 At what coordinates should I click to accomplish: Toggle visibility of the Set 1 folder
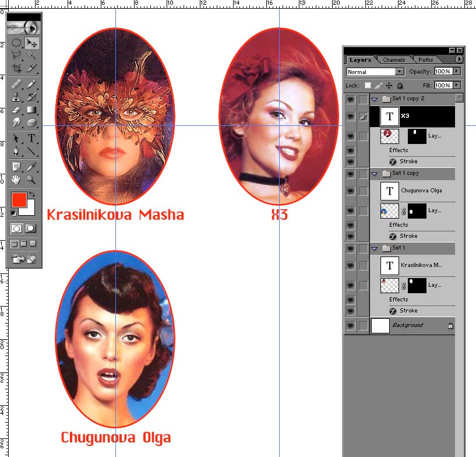pos(350,248)
